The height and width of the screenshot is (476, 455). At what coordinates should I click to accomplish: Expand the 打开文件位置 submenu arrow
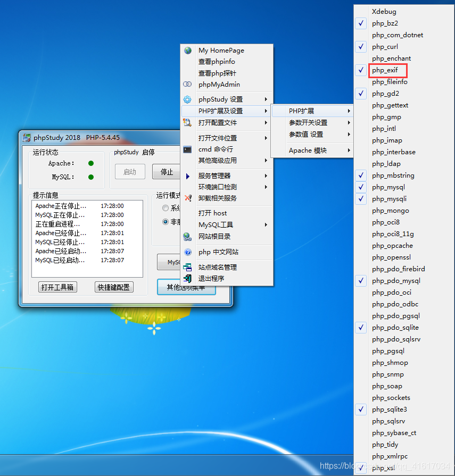[x=266, y=138]
